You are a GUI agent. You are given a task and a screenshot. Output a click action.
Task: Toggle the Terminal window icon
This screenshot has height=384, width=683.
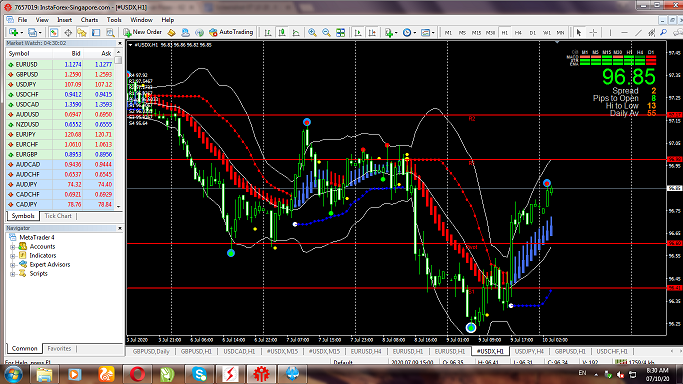96,32
